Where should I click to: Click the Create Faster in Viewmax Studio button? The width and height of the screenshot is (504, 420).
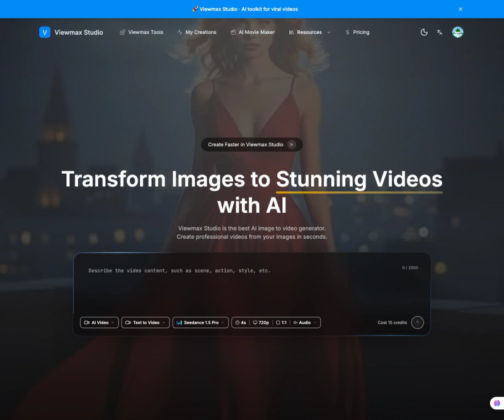point(251,144)
